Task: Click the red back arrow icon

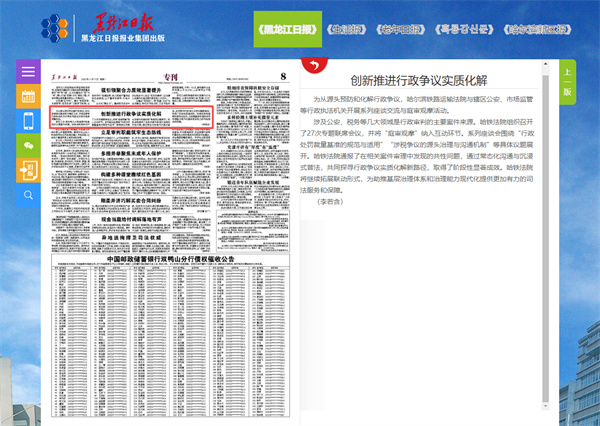Action: (314, 66)
